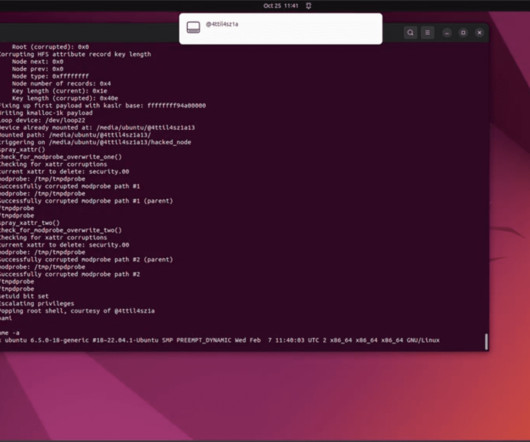530x442 pixels.
Task: Click the line ending in hacked_node
Action: point(96,142)
